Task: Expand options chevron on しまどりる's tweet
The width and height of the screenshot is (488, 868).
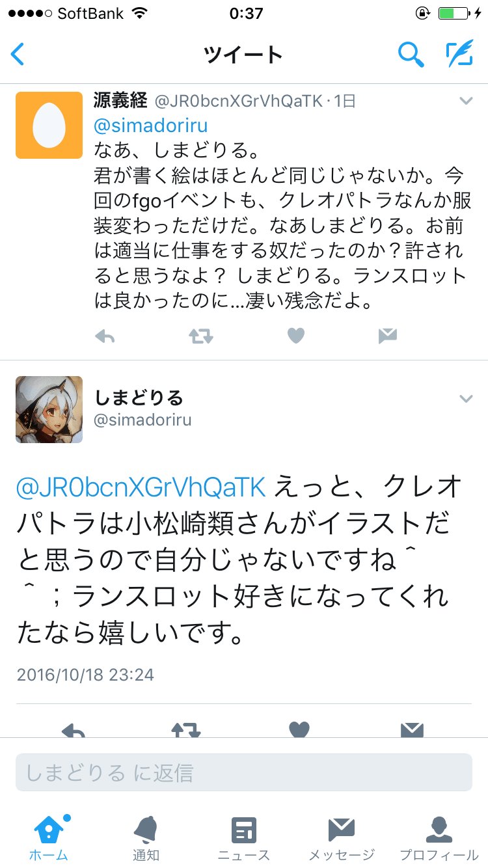Action: tap(466, 398)
